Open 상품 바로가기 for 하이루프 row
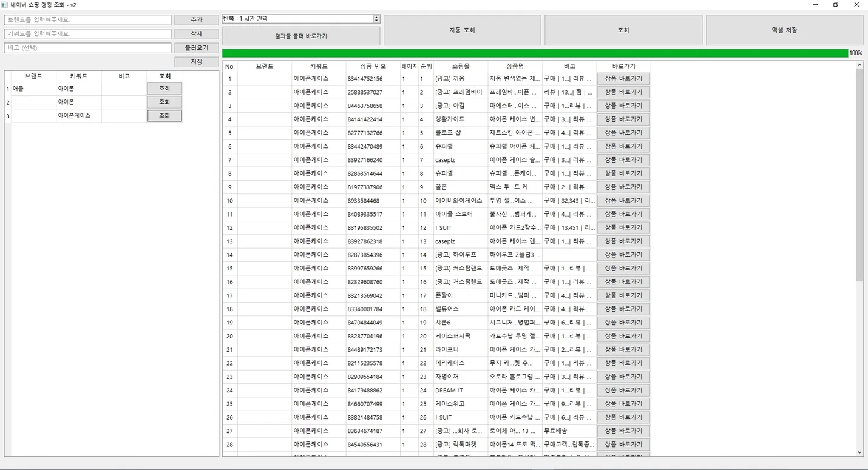 pos(623,255)
